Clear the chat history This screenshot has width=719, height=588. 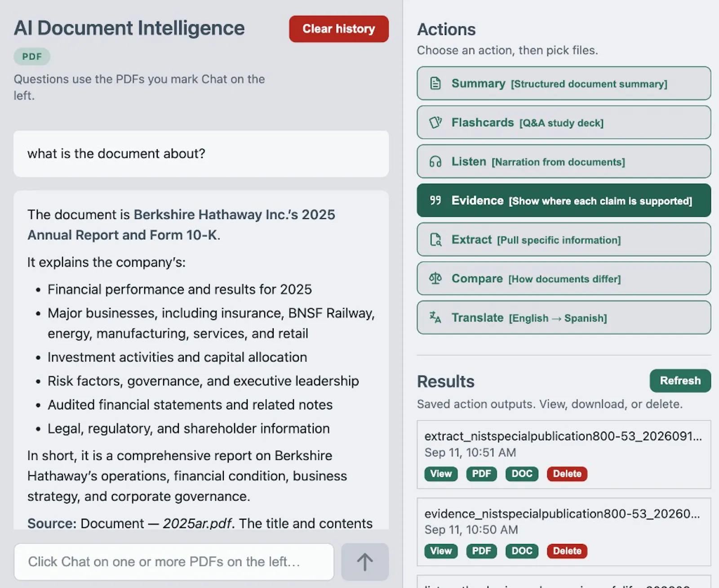(x=339, y=29)
